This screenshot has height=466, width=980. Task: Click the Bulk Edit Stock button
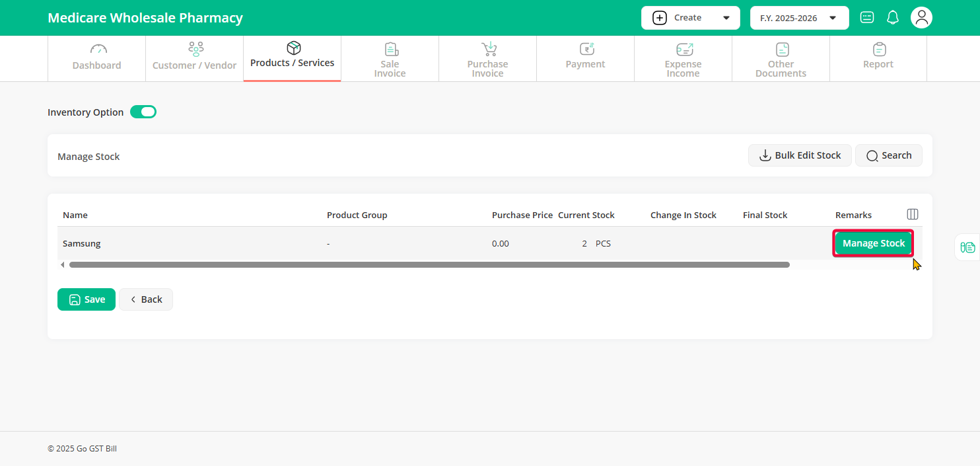800,155
